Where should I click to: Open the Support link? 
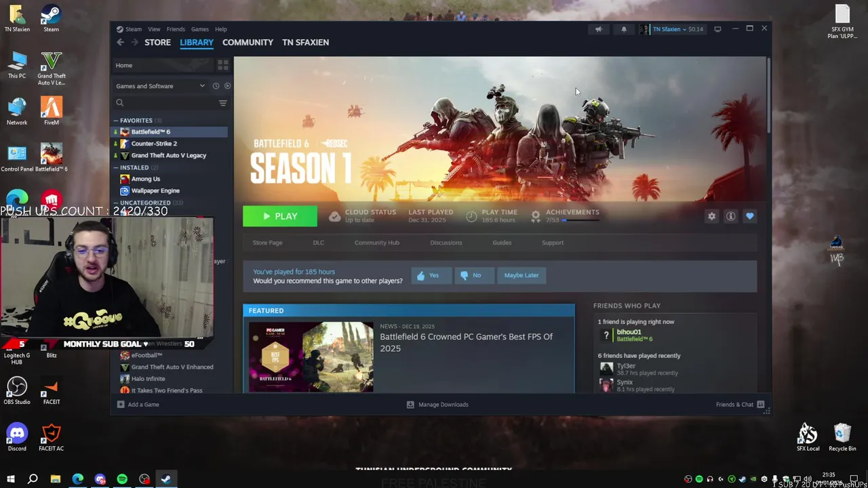[x=553, y=243]
